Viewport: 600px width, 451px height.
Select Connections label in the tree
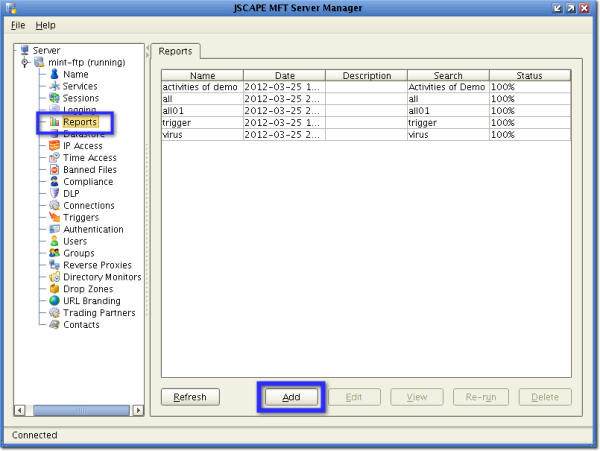pos(89,205)
